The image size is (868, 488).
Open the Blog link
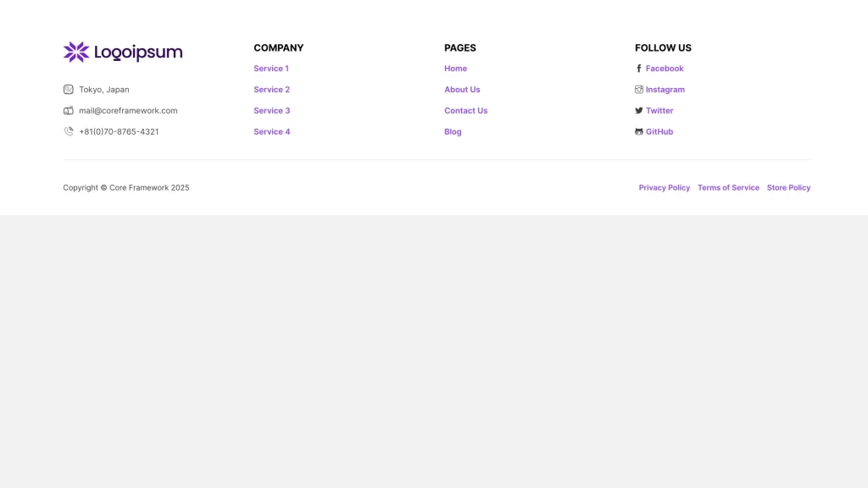(453, 132)
